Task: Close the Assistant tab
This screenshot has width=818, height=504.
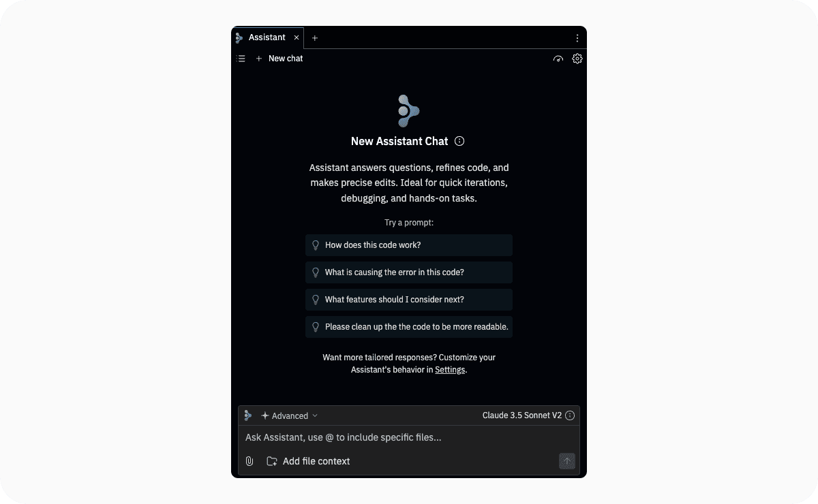Action: point(297,38)
